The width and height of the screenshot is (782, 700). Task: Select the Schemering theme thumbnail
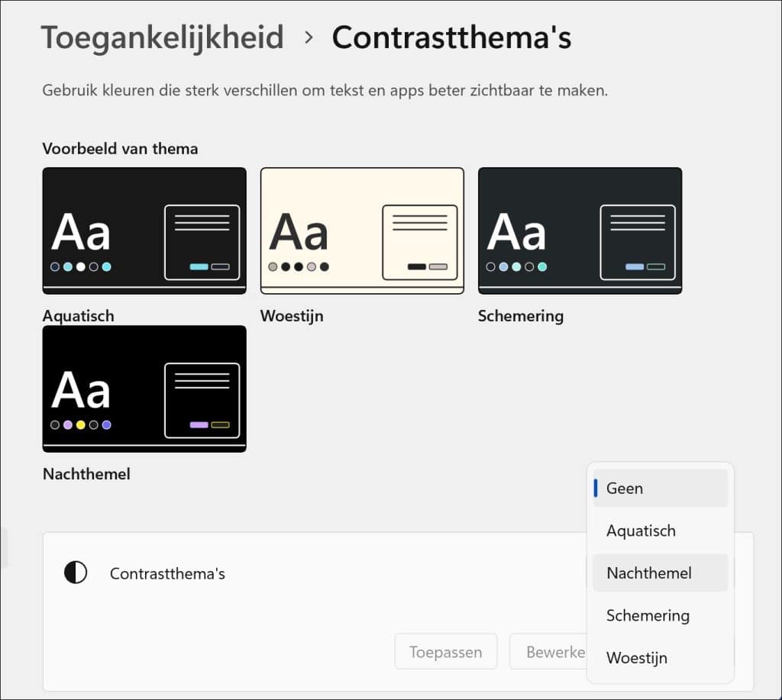(580, 229)
